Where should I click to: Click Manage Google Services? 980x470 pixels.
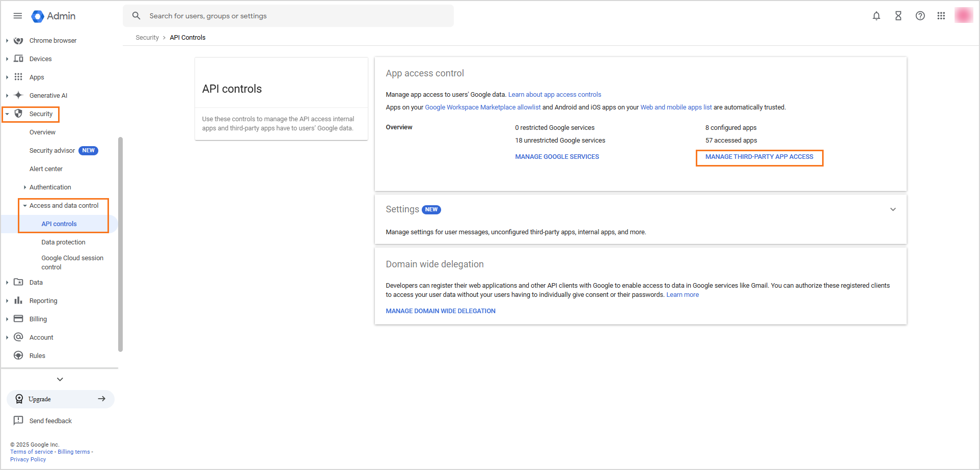[x=557, y=157]
